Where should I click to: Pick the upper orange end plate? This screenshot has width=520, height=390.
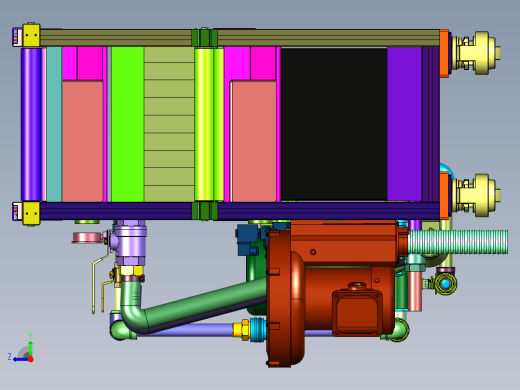(x=444, y=53)
